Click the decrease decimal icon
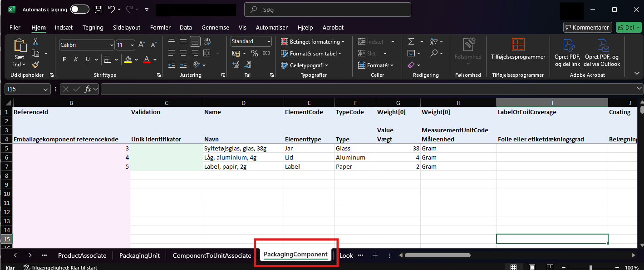Viewport: 644px width, 270px height. pyautogui.click(x=248, y=65)
